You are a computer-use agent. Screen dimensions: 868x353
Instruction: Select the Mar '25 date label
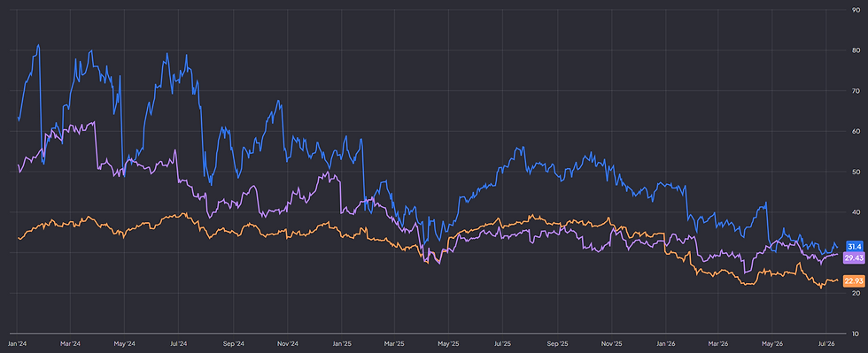393,343
